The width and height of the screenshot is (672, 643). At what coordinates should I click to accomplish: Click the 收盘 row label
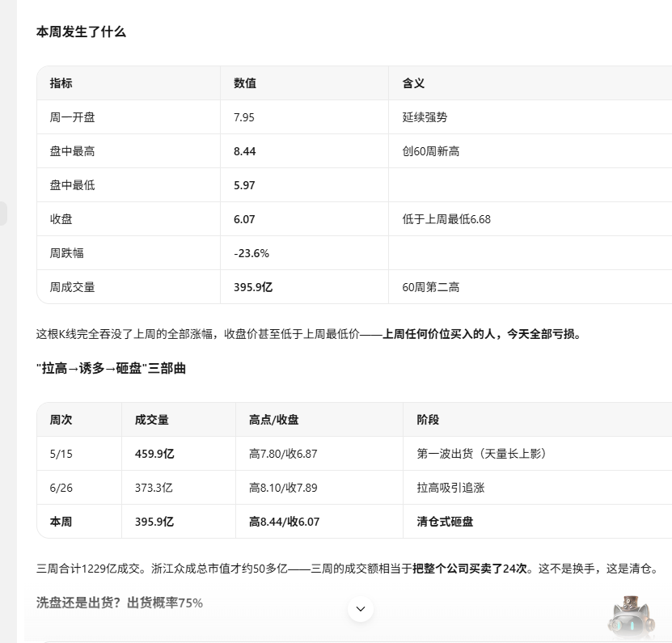pyautogui.click(x=61, y=219)
